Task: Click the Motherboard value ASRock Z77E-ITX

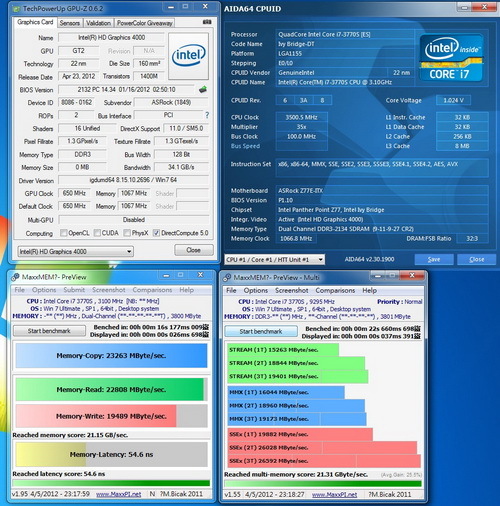Action: click(x=382, y=191)
